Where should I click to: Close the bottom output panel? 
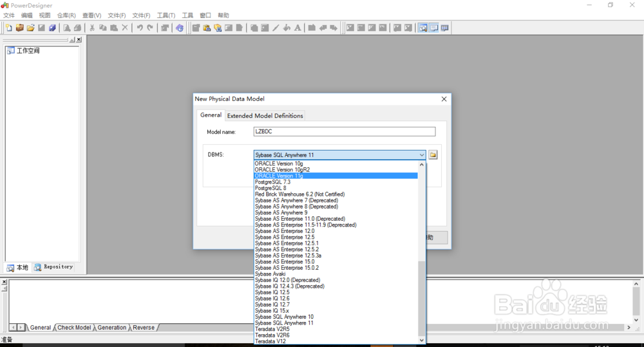(x=4, y=282)
